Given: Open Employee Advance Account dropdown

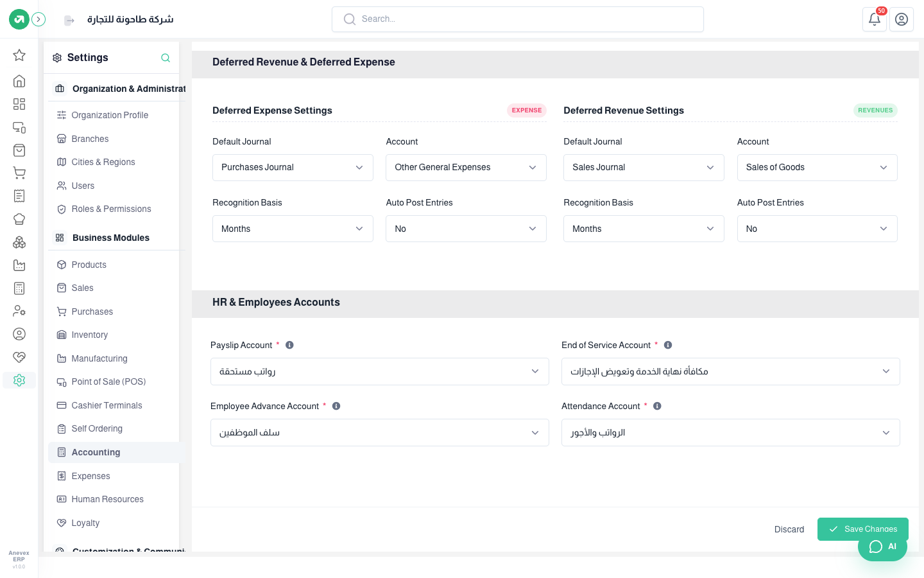Looking at the screenshot, I should tap(380, 432).
